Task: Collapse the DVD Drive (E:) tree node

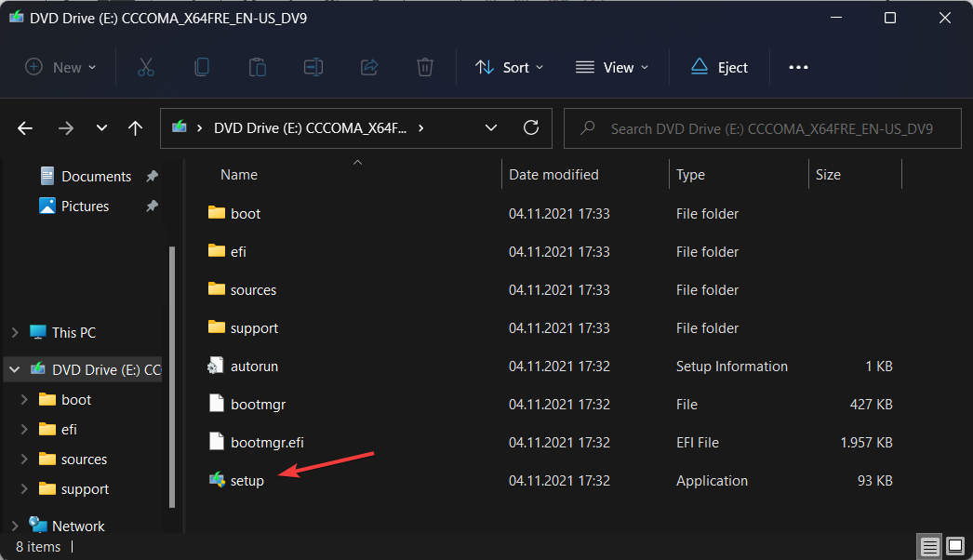Action: click(x=15, y=369)
